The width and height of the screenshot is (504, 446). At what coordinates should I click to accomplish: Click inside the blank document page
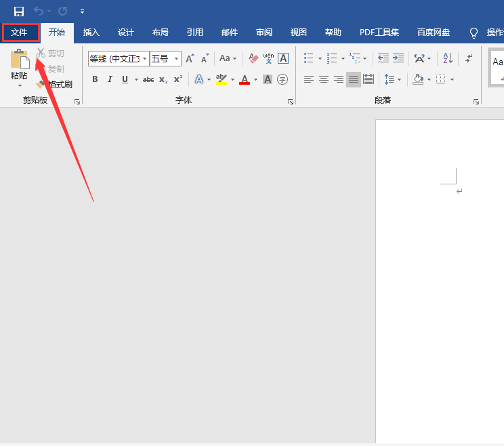440,271
